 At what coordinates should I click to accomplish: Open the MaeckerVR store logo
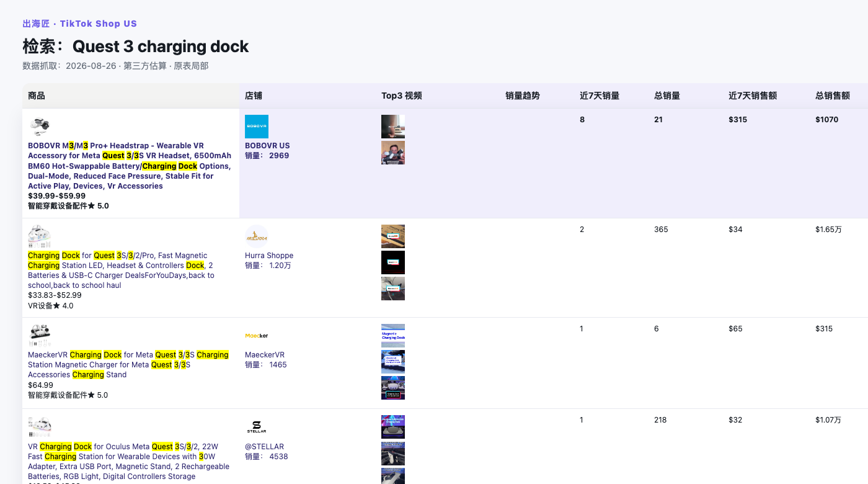click(257, 336)
